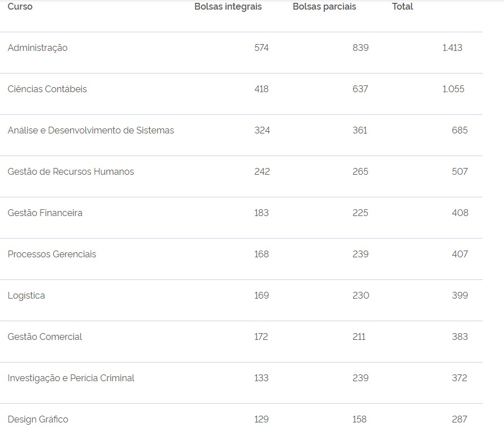Click the 637 partial scholarships value
Image resolution: width=504 pixels, height=440 pixels.
pos(360,89)
